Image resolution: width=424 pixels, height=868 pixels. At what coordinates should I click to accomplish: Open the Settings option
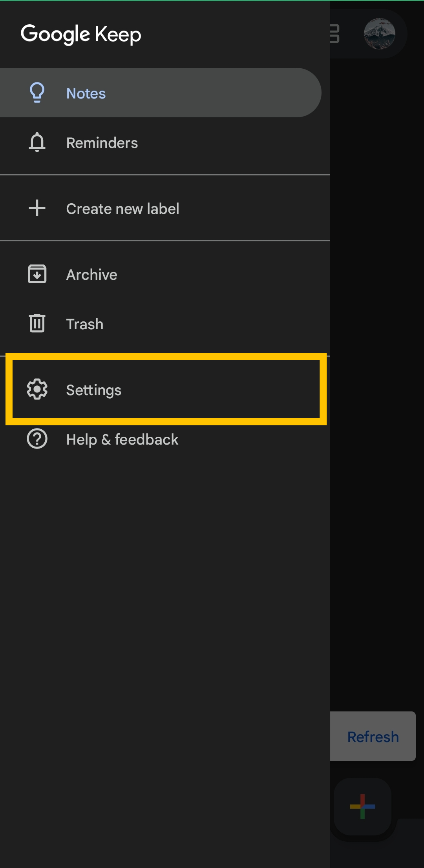(94, 390)
